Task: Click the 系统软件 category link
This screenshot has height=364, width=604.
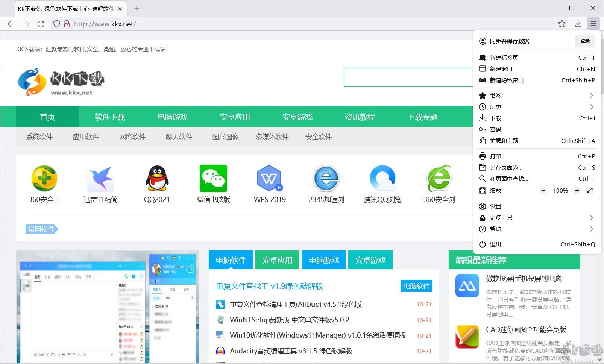Action: (x=39, y=136)
